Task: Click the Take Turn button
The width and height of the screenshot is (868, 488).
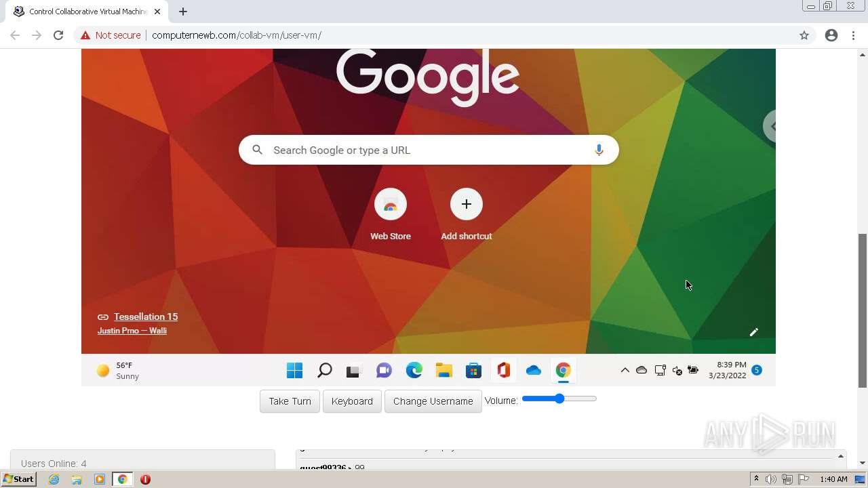Action: click(290, 401)
